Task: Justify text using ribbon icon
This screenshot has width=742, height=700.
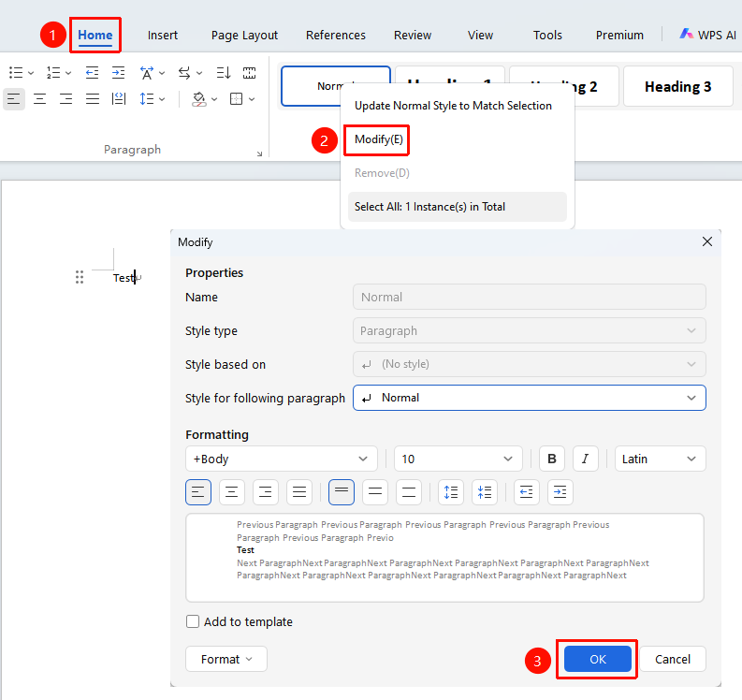Action: click(93, 99)
